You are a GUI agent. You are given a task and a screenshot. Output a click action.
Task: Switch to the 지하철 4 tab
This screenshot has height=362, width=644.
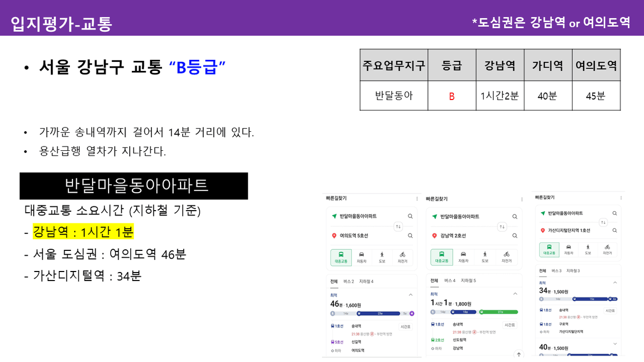coord(366,281)
